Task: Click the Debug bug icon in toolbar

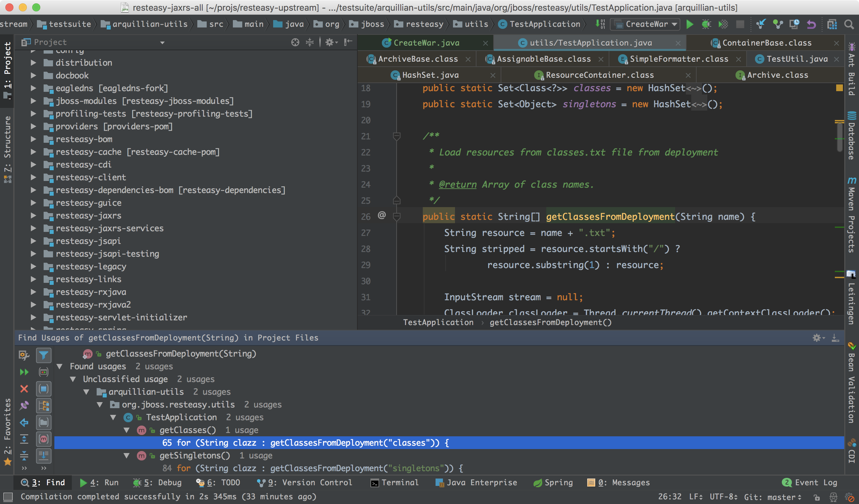Action: point(706,24)
